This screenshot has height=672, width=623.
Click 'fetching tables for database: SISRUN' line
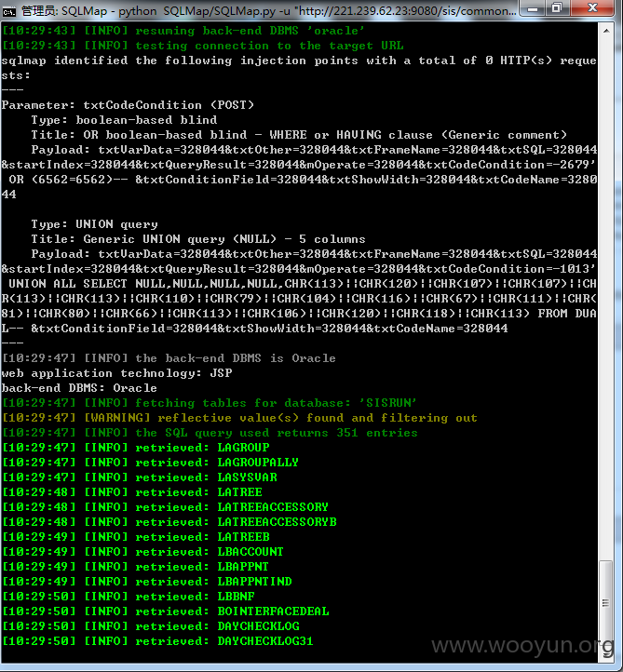pyautogui.click(x=210, y=403)
